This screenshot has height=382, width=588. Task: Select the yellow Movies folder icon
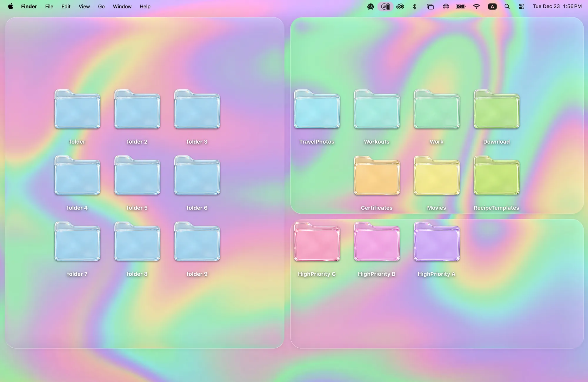(x=437, y=175)
